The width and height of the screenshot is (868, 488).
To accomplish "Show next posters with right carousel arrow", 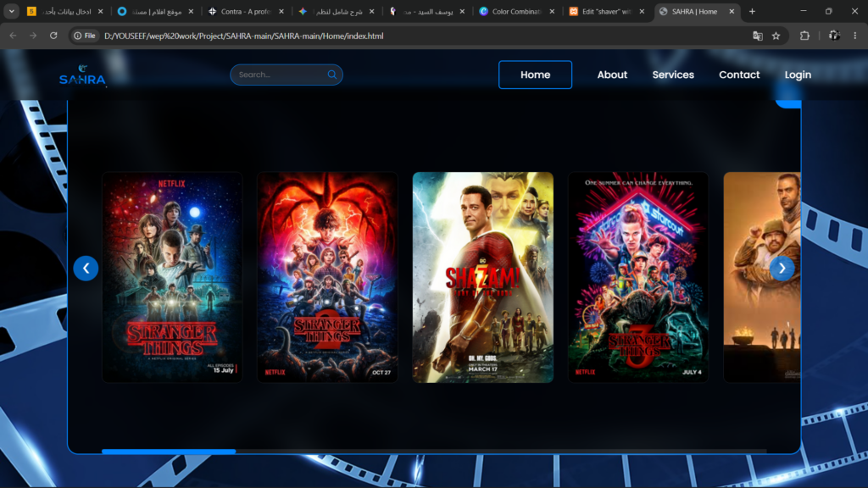I will tap(782, 269).
